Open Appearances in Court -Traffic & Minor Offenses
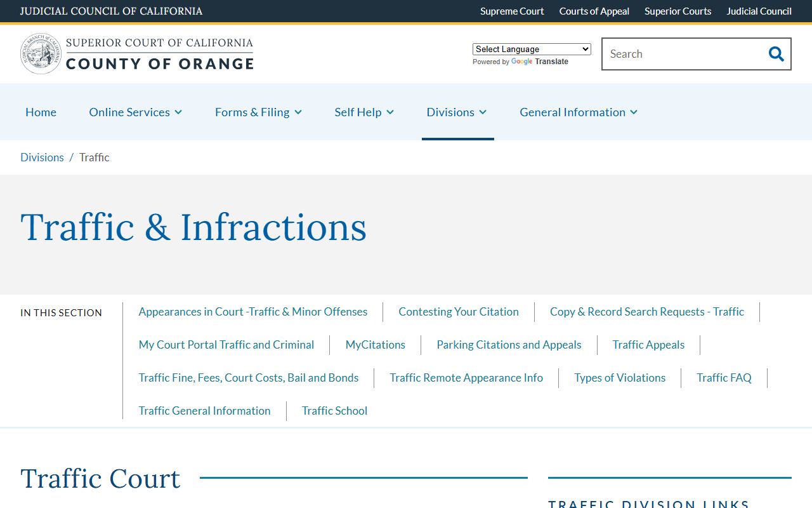This screenshot has width=812, height=508. (253, 312)
